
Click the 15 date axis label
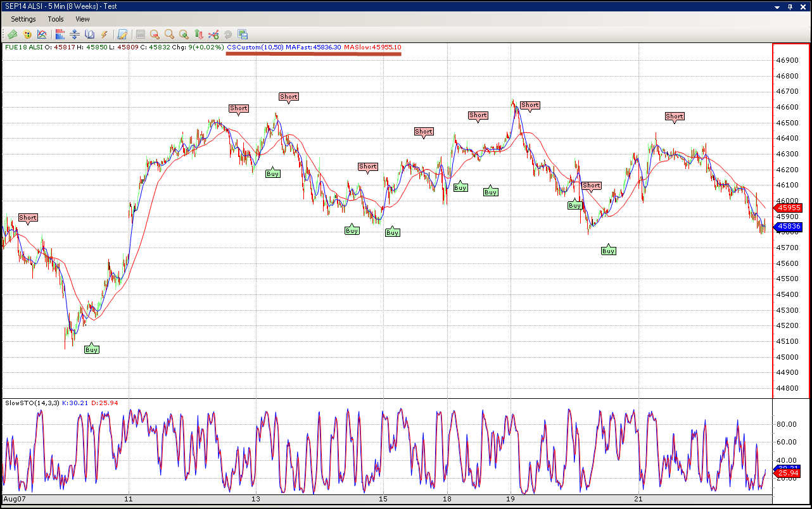click(383, 500)
